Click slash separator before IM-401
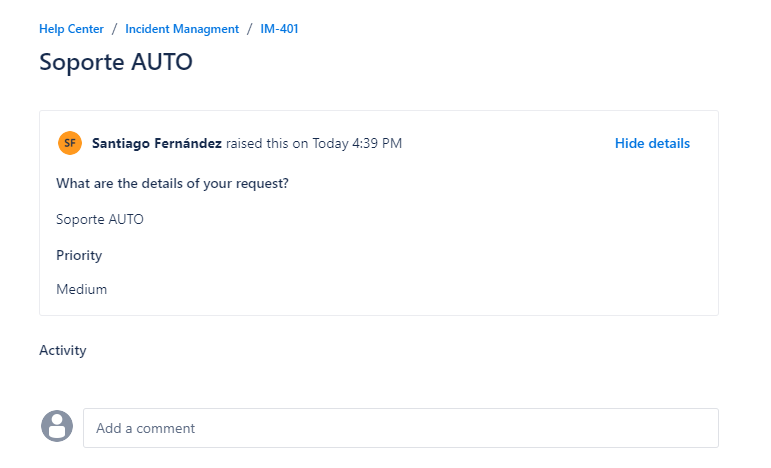 (x=249, y=29)
